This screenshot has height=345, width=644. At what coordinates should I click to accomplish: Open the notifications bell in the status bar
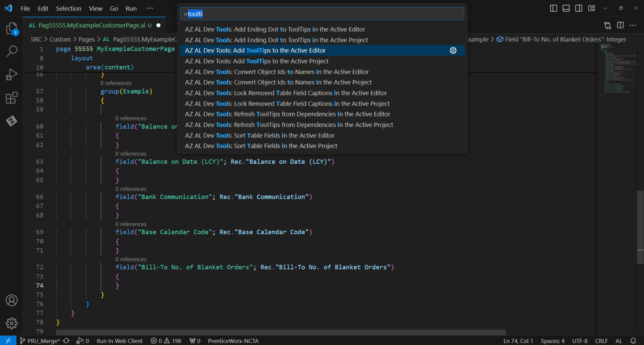pyautogui.click(x=633, y=340)
